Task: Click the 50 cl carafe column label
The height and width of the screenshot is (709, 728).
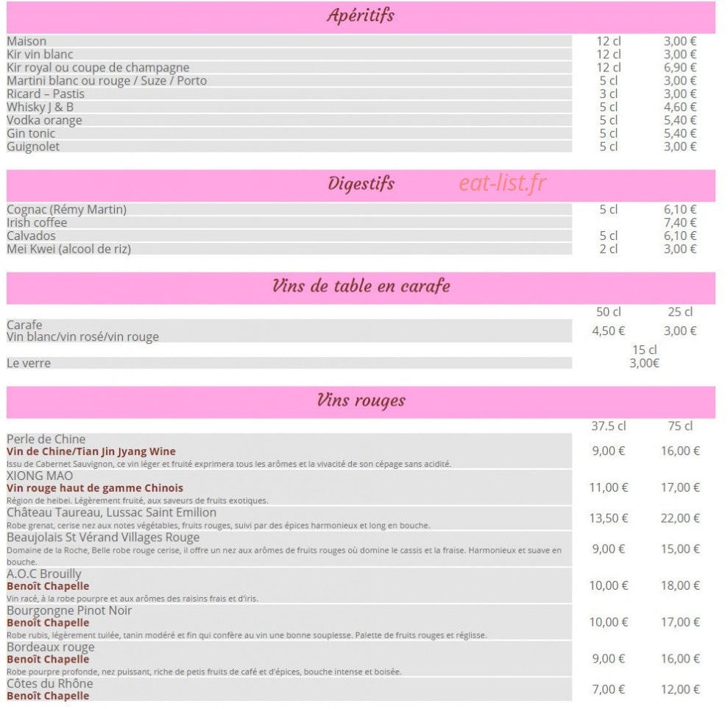Action: [x=608, y=311]
